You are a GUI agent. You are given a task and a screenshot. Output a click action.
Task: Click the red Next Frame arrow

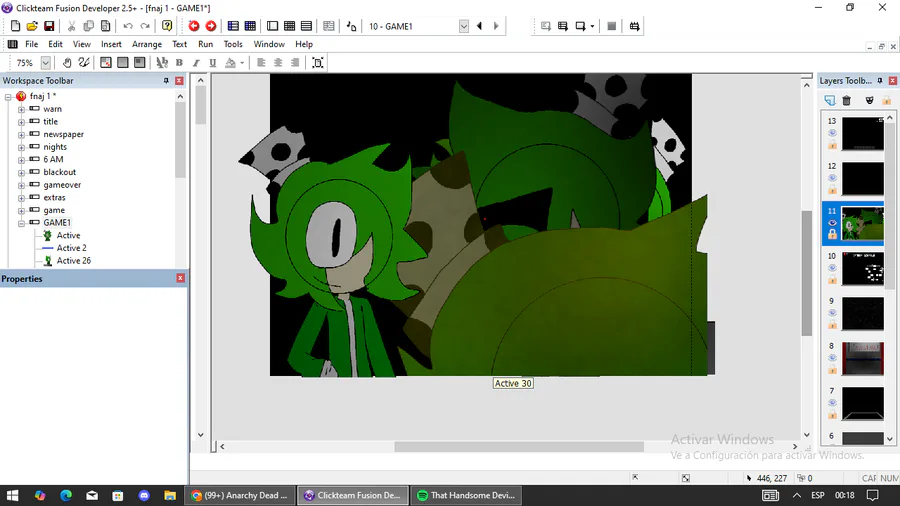pyautogui.click(x=211, y=26)
